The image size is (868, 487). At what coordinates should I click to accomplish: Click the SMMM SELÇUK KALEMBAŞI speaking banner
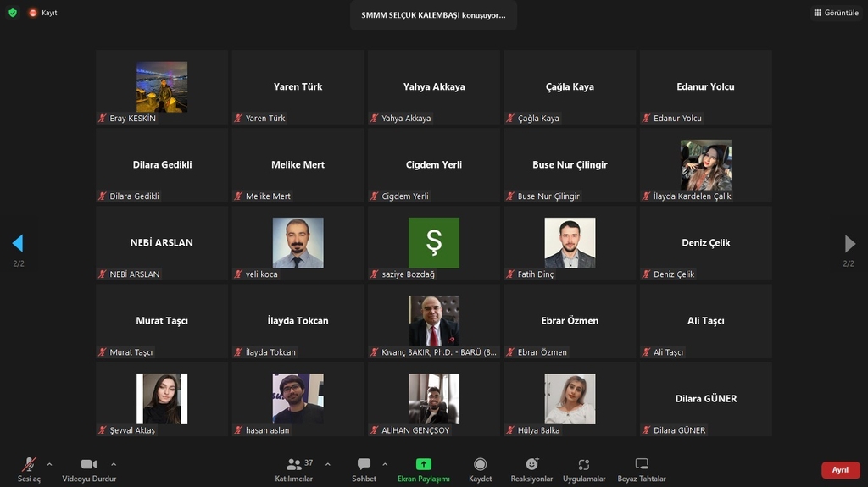(x=433, y=15)
